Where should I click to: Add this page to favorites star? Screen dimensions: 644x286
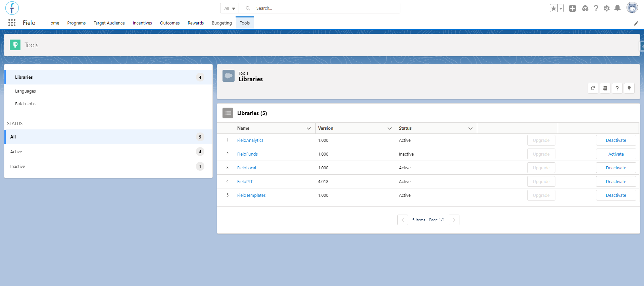point(554,8)
